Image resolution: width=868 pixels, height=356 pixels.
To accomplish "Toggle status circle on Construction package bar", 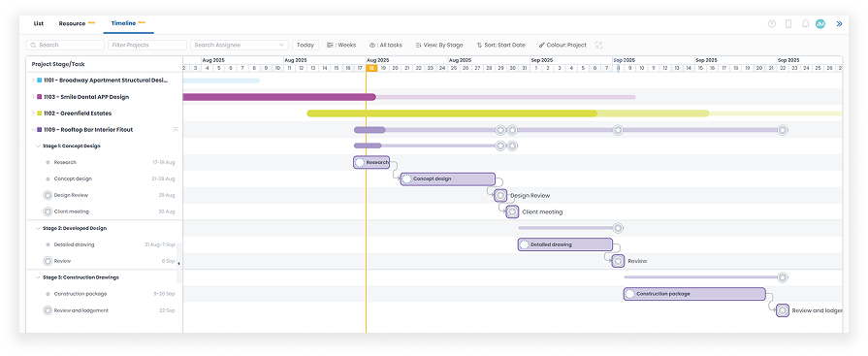I will 630,294.
